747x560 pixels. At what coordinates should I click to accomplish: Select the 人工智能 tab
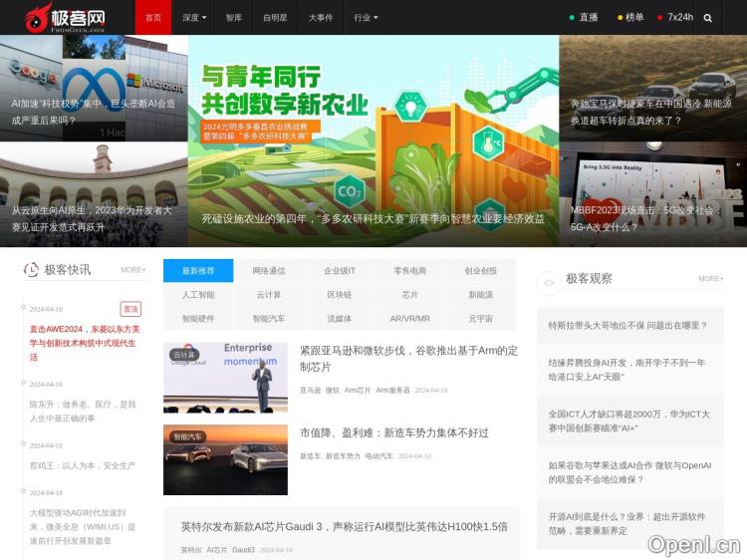[x=198, y=295]
